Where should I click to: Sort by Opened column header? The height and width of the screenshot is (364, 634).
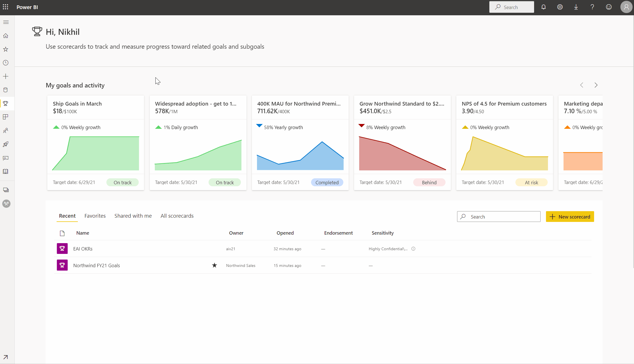285,233
